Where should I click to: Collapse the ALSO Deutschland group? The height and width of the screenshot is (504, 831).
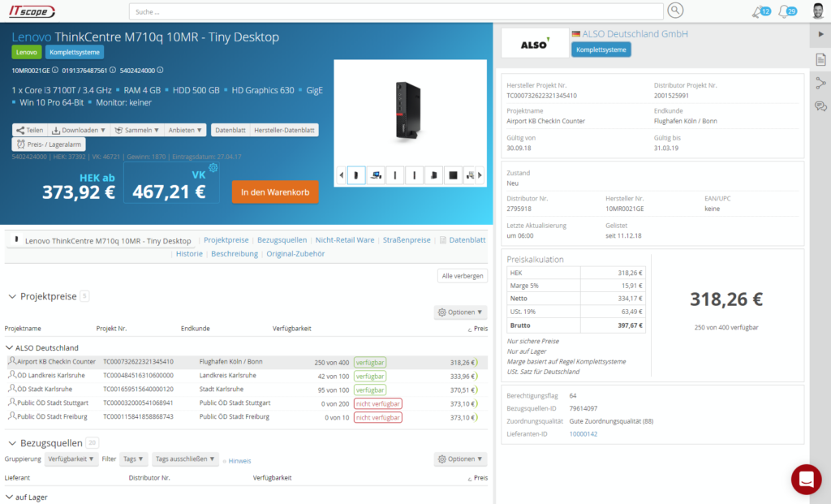[x=9, y=347]
